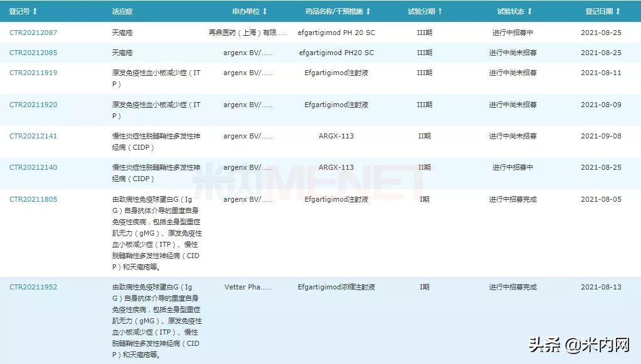This screenshot has width=641, height=364.
Task: Open registration link CTR20212085
Action: coord(33,53)
